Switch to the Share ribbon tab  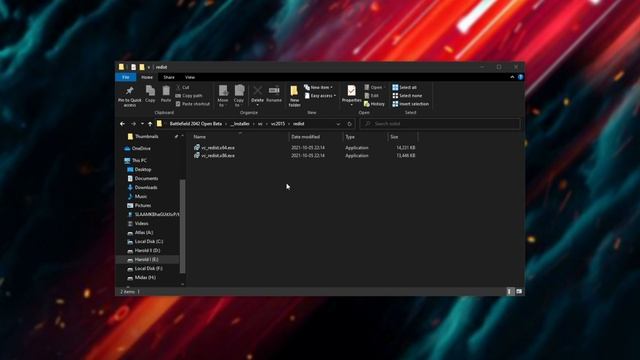(x=169, y=77)
